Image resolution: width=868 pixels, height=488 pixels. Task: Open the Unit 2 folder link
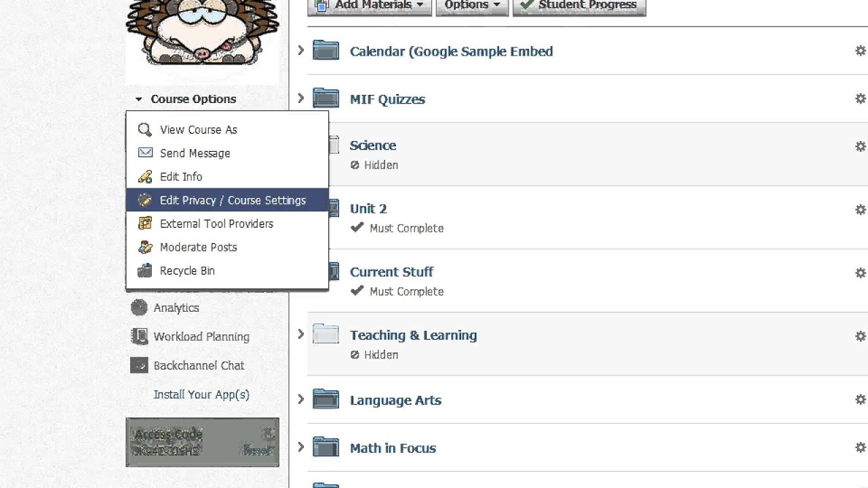(368, 209)
